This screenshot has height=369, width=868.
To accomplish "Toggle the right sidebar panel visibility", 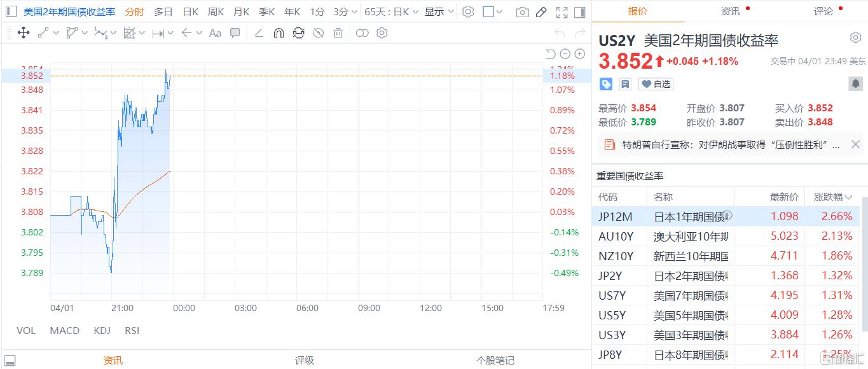I will [x=579, y=12].
